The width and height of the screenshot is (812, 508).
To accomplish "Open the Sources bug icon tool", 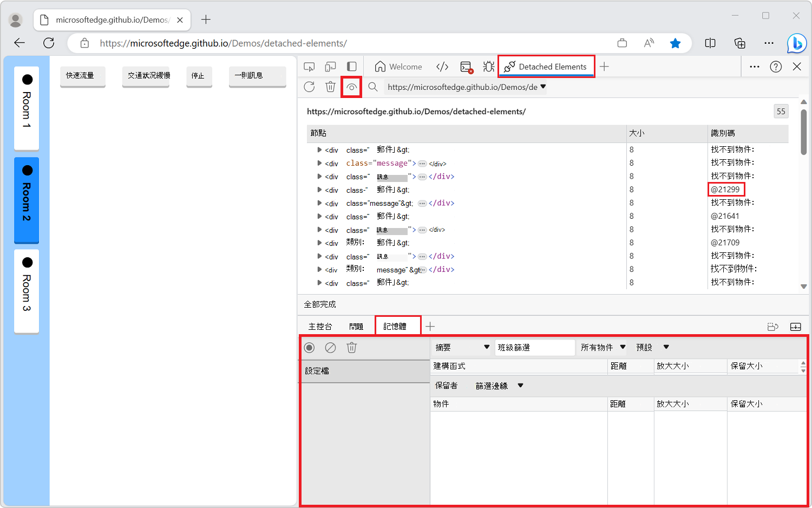I will pos(489,67).
